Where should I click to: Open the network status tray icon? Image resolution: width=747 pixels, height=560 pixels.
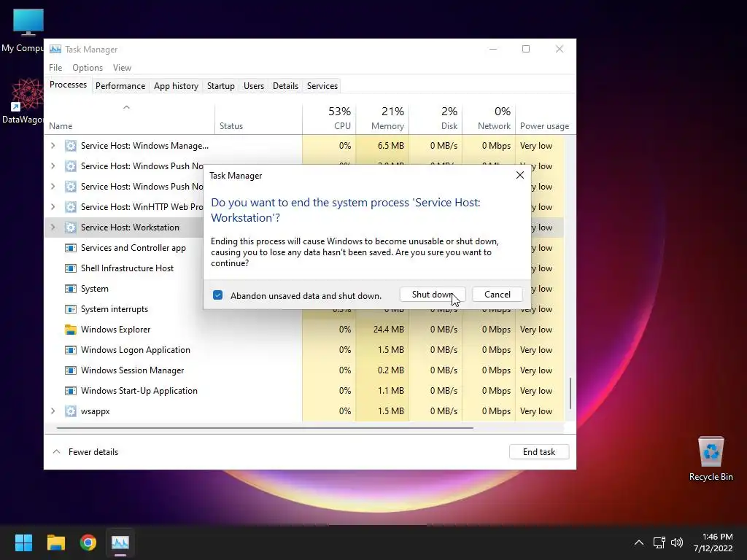659,542
